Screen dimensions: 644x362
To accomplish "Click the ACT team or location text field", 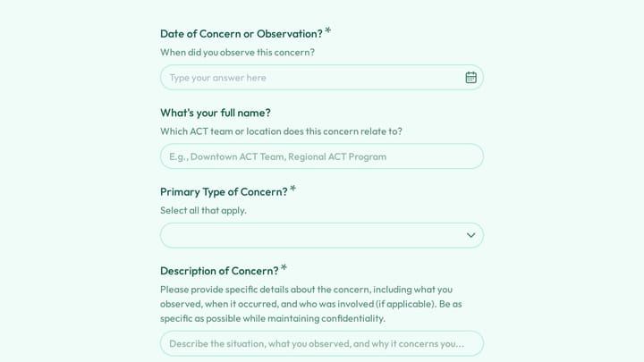I will click(322, 156).
